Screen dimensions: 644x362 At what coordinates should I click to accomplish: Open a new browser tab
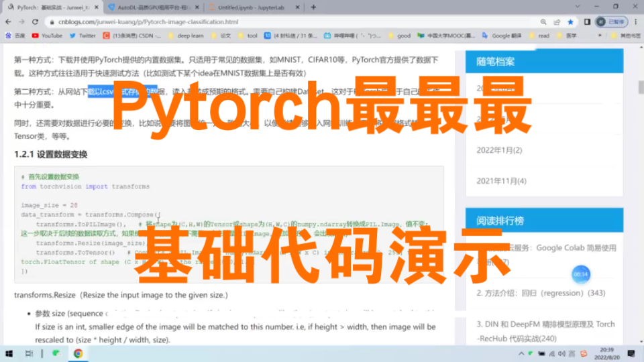[313, 7]
